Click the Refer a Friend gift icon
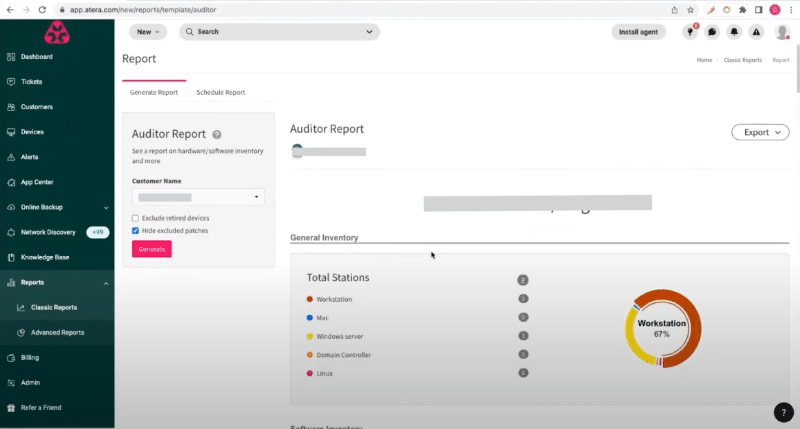This screenshot has width=800, height=429. [11, 408]
